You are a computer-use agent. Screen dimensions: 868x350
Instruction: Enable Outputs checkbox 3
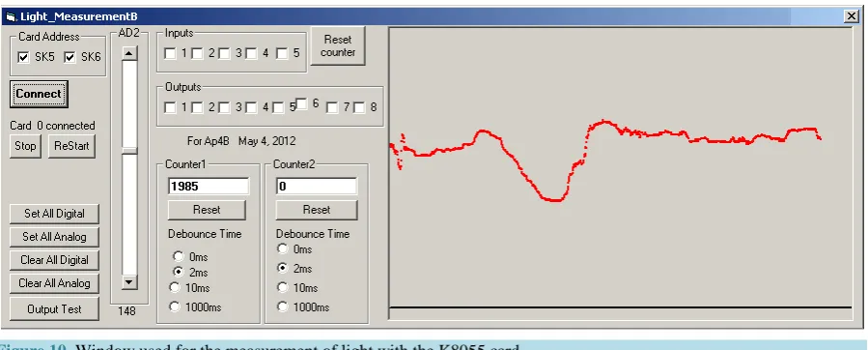[224, 107]
